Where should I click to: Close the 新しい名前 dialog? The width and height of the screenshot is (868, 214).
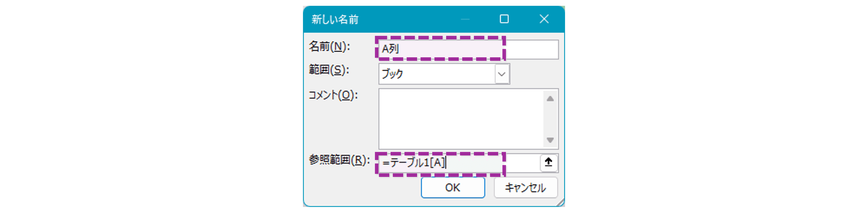point(544,19)
